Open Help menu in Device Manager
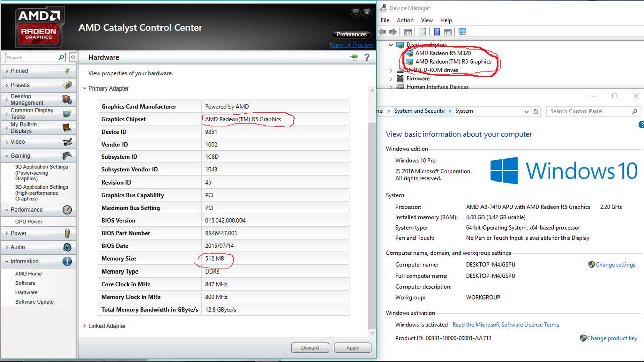The width and height of the screenshot is (644, 362). [446, 20]
